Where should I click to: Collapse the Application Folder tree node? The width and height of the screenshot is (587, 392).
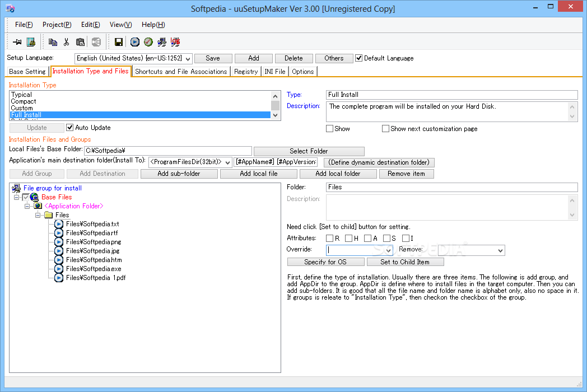27,206
